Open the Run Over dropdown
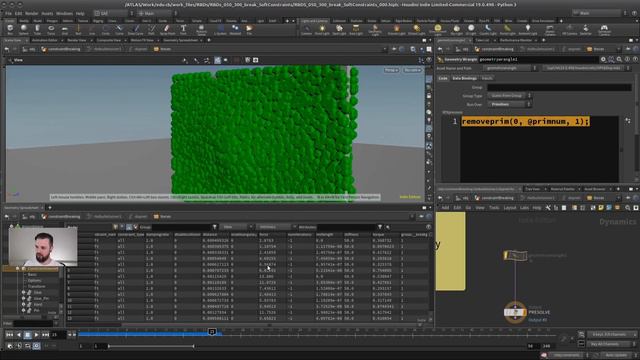 coord(509,104)
